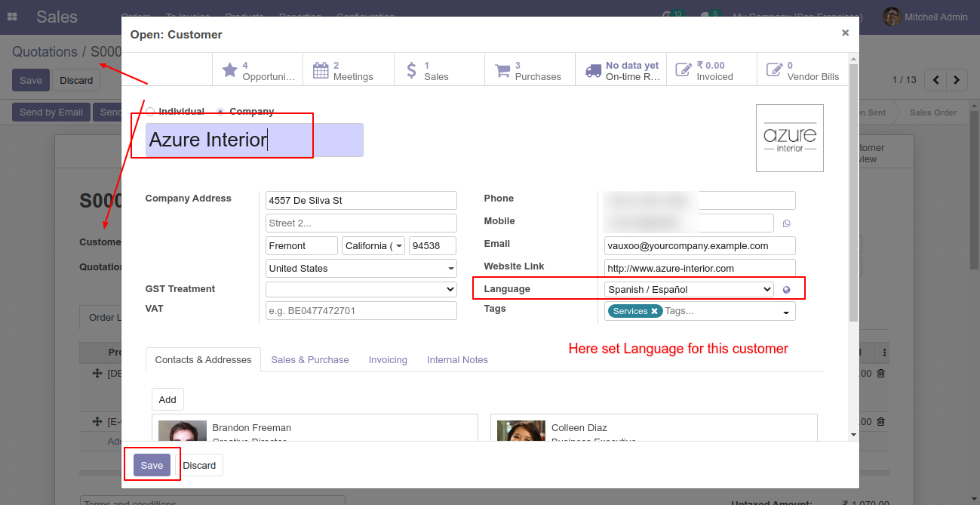
Task: Open Colleen Diaz contact card
Action: click(x=653, y=428)
